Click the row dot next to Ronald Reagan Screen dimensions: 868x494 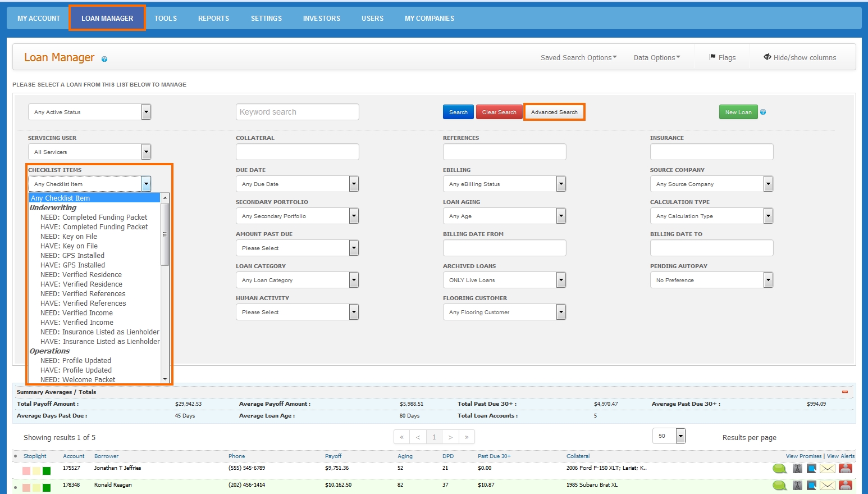[16, 487]
